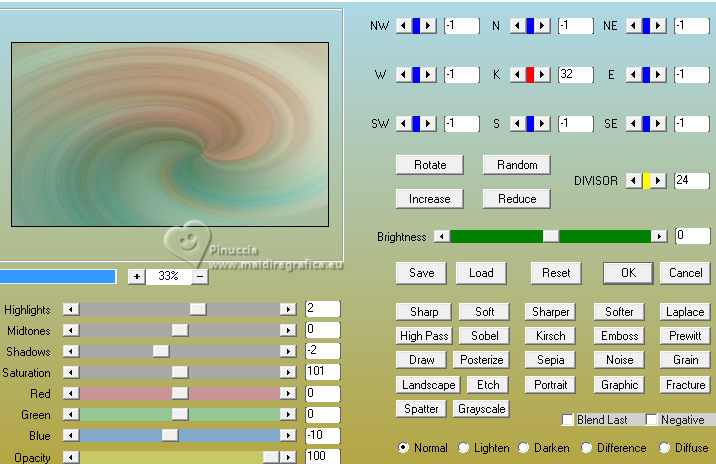Click the S left arrow stepper
This screenshot has height=464, width=716.
click(517, 123)
